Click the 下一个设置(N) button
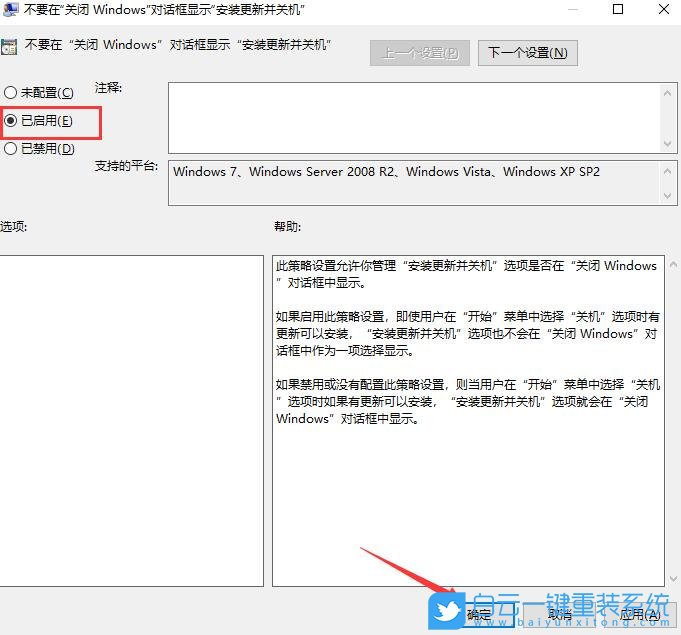The height and width of the screenshot is (635, 681). click(528, 53)
